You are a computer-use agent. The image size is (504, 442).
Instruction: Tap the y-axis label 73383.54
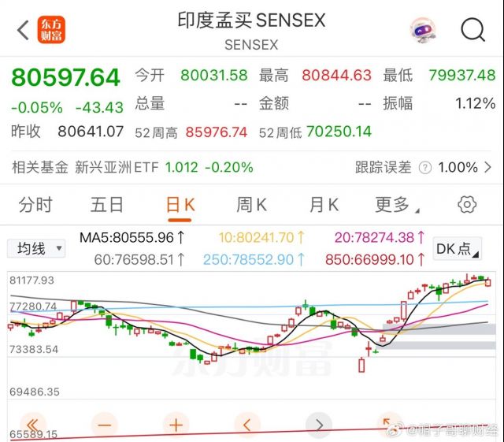pyautogui.click(x=34, y=349)
